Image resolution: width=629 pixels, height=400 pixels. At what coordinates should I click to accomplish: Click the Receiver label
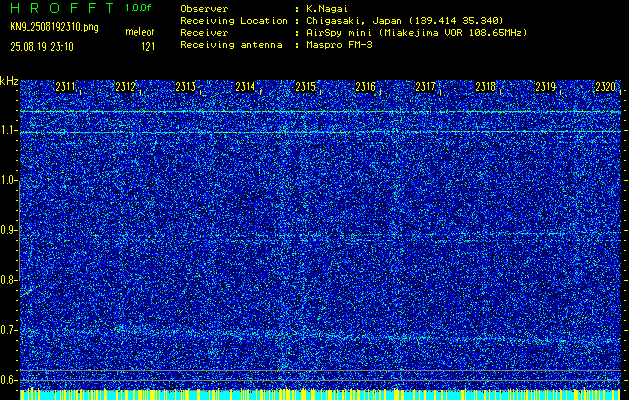[204, 33]
